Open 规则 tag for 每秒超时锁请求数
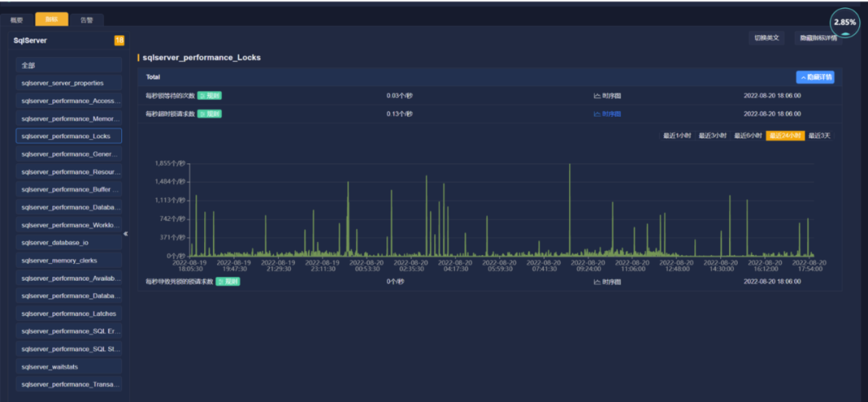 tap(209, 113)
